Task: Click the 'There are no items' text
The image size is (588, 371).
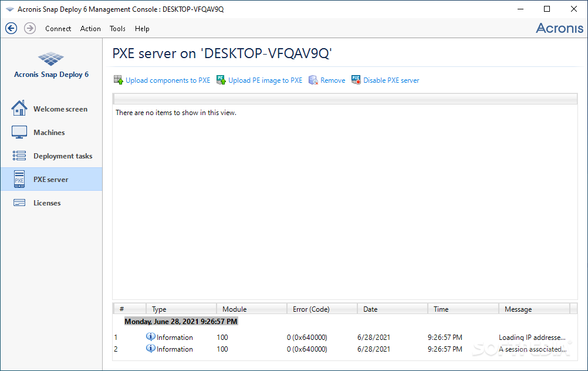Action: click(x=176, y=113)
